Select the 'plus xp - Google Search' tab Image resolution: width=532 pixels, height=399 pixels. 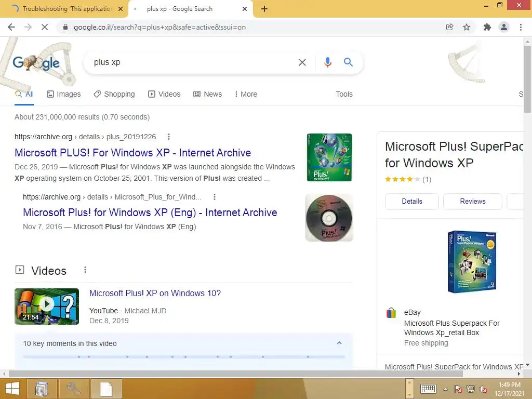coord(180,9)
